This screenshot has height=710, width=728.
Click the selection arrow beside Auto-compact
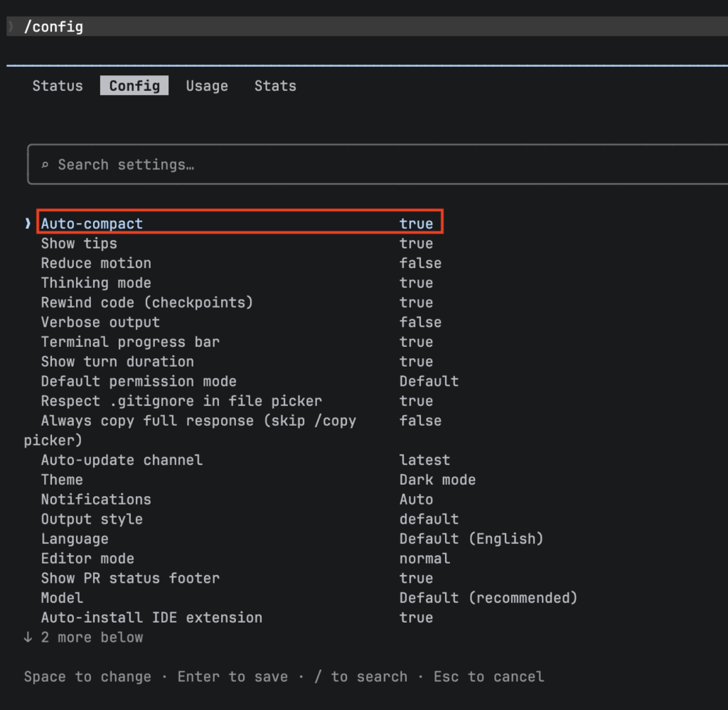[x=28, y=223]
